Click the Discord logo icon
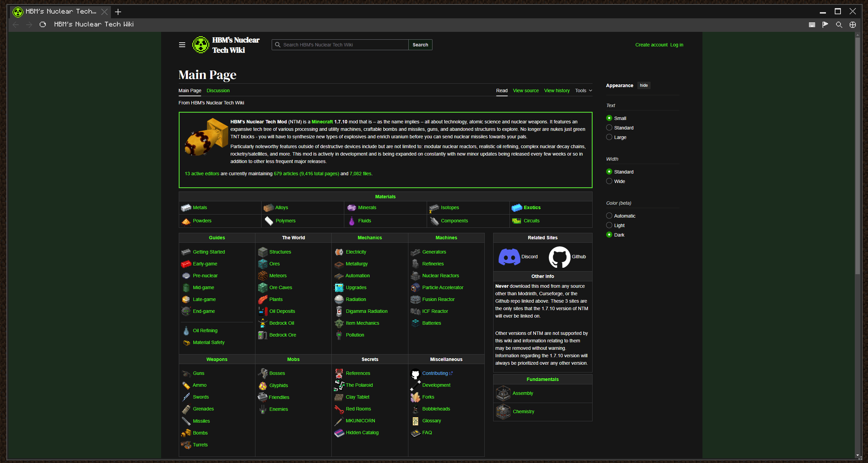The image size is (868, 463). click(x=509, y=257)
